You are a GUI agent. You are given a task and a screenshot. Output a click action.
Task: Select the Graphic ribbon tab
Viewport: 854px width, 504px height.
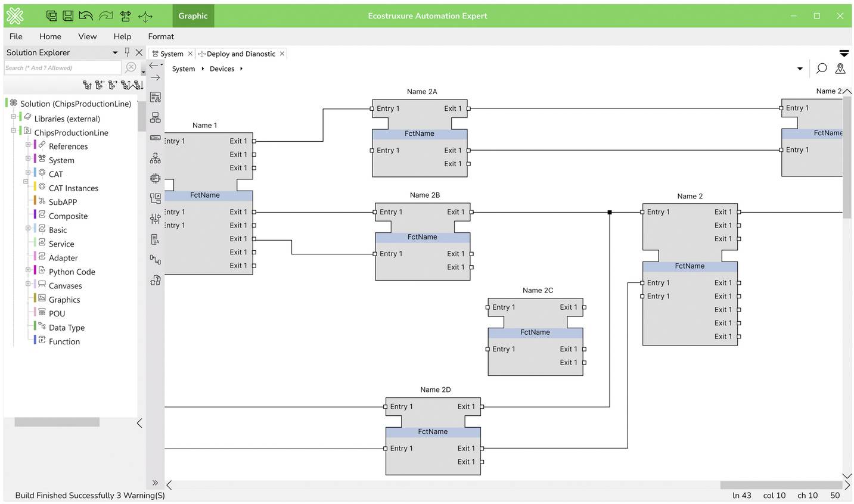[193, 16]
